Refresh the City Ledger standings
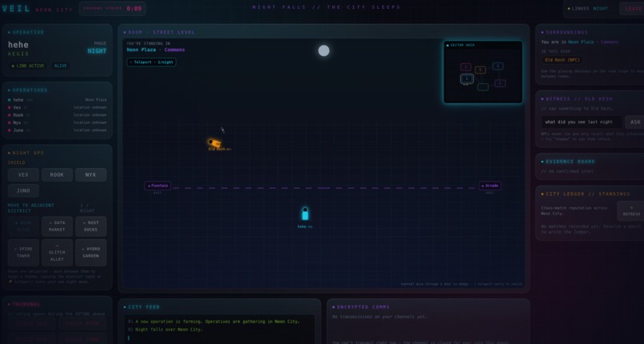Image resolution: width=644 pixels, height=344 pixels. point(631,211)
